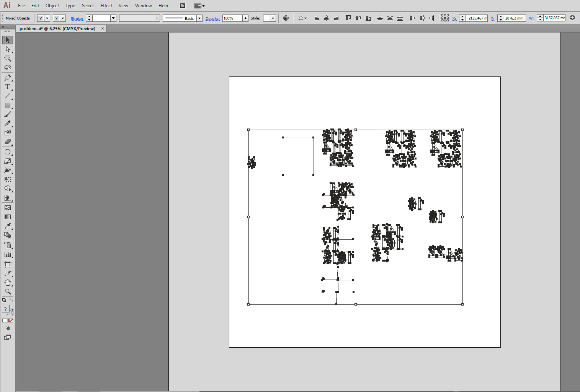Image resolution: width=580 pixels, height=392 pixels.
Task: Open the opacity slider arrow
Action: tap(245, 18)
